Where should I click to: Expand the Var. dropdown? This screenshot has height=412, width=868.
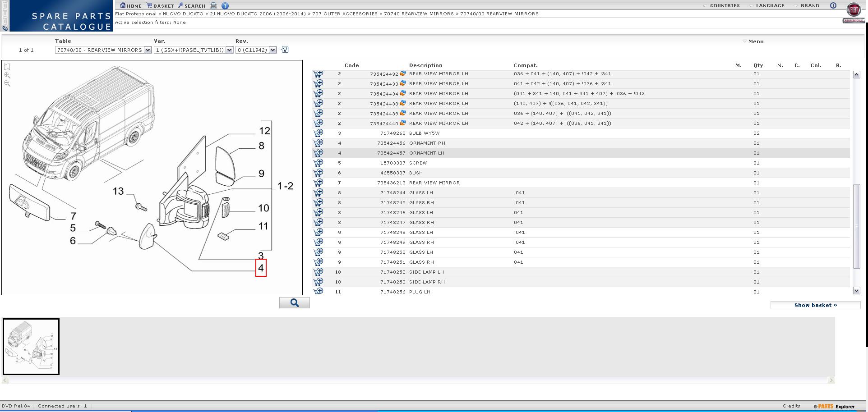click(x=229, y=50)
